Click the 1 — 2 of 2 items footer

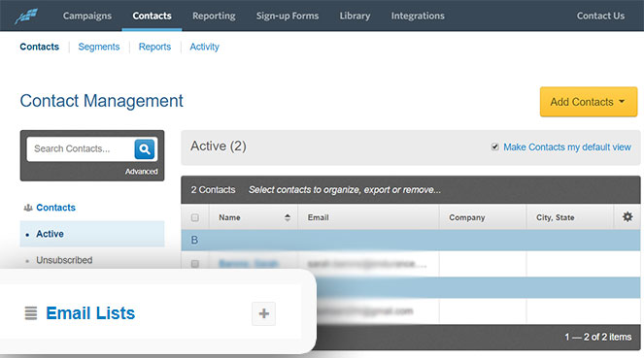[598, 337]
